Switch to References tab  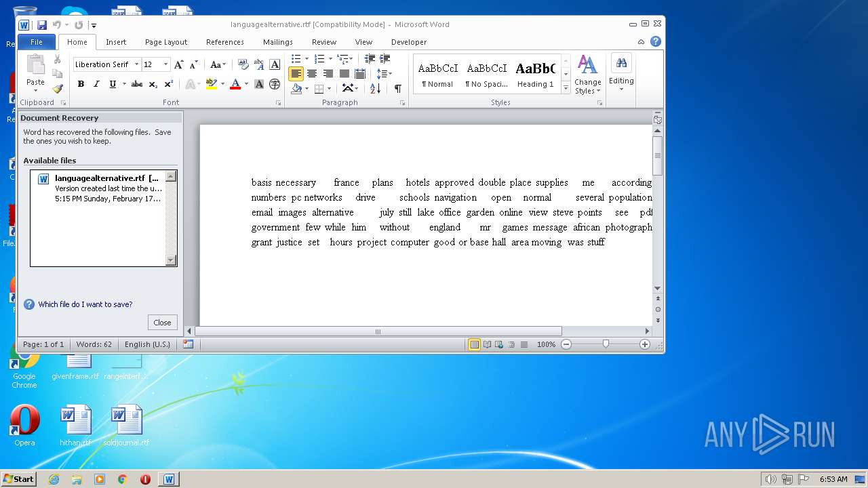click(225, 42)
